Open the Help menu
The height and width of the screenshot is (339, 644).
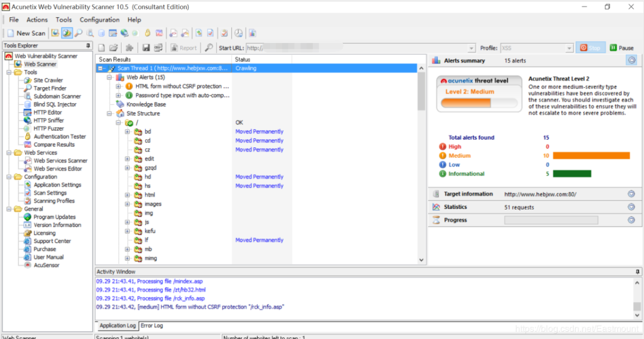pyautogui.click(x=134, y=20)
